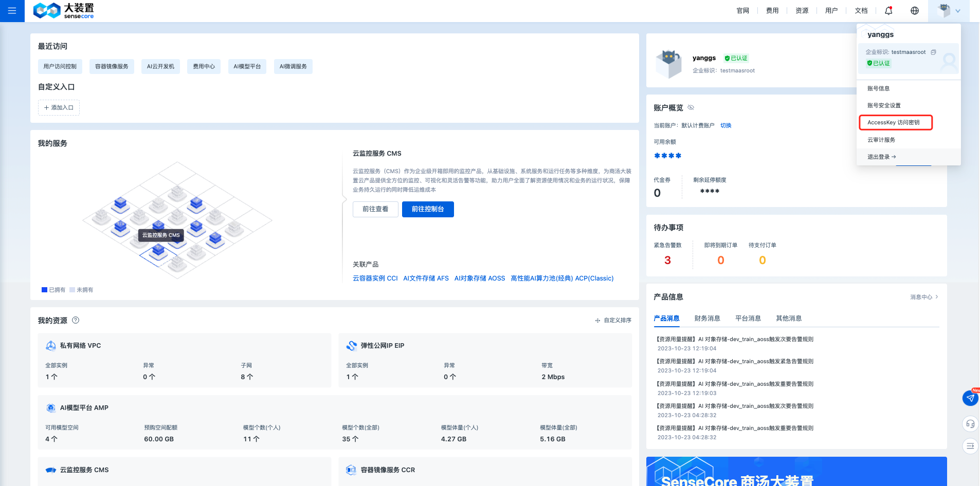
Task: Open the customer support headset icon
Action: (x=970, y=424)
